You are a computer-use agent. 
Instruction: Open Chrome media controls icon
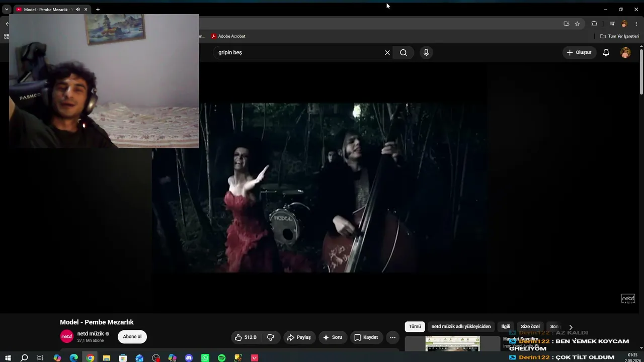612,24
